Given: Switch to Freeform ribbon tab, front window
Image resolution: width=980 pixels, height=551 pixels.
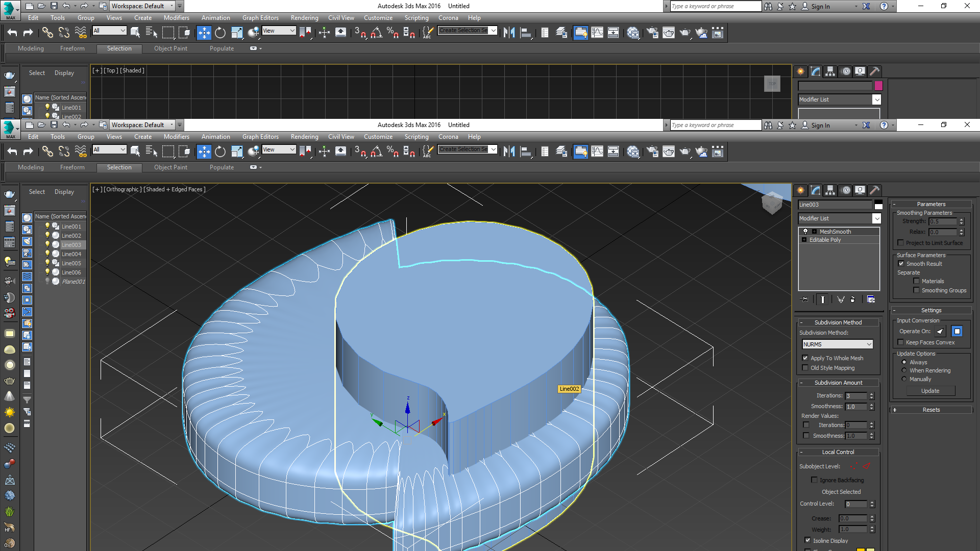Looking at the screenshot, I should pos(72,167).
